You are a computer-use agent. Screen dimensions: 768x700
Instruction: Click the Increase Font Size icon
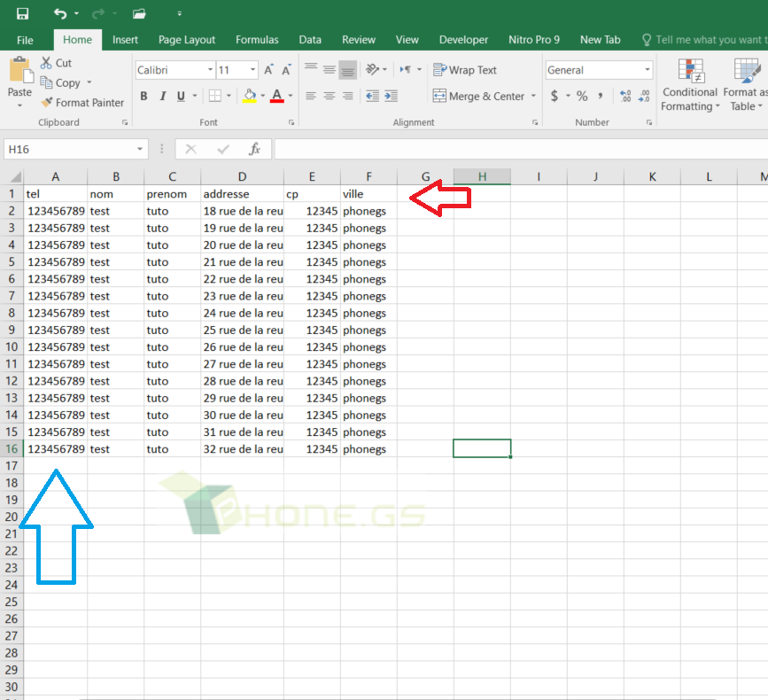268,70
